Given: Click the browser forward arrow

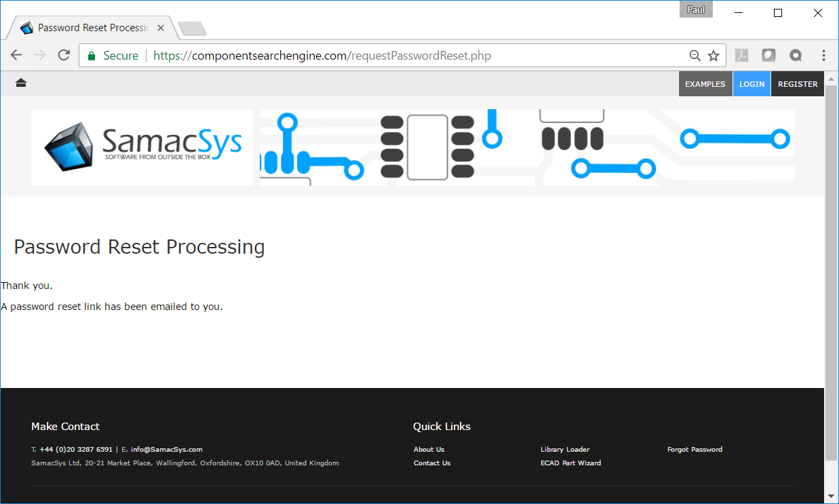Looking at the screenshot, I should pos(40,55).
